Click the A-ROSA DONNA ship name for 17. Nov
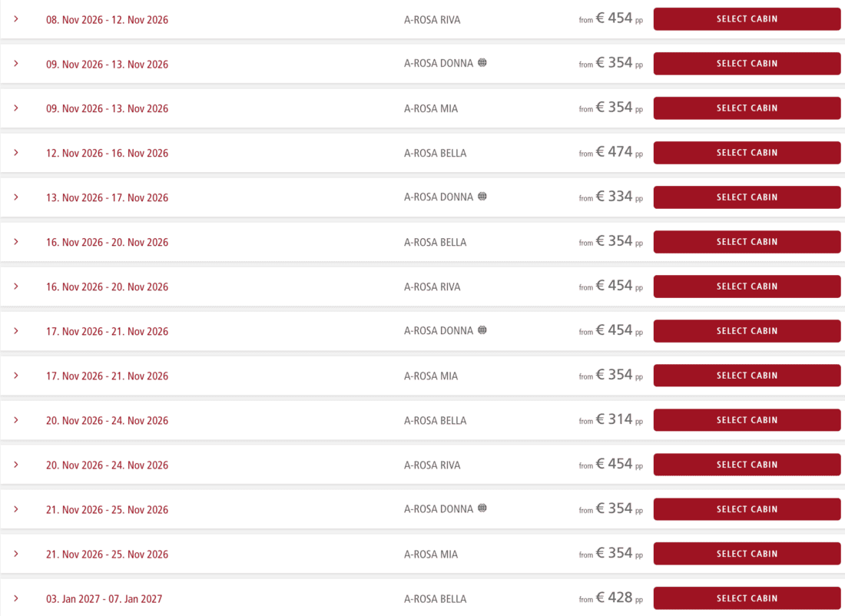Screen dimensions: 845x616 [439, 331]
